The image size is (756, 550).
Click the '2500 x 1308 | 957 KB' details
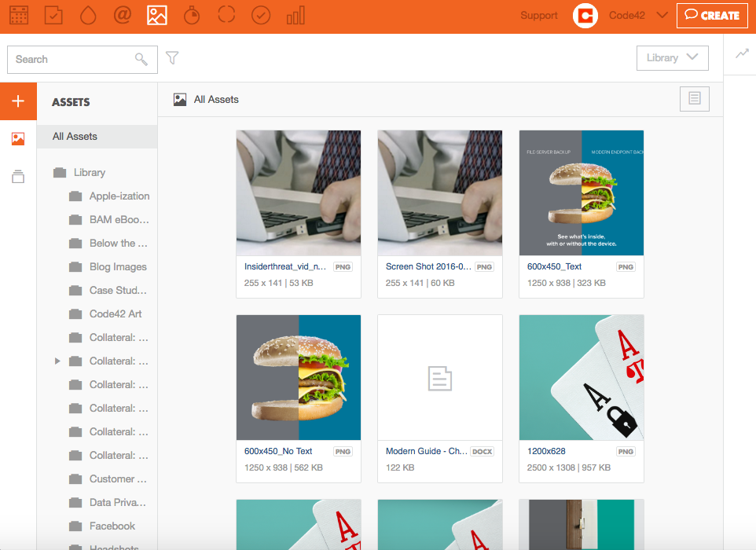[x=568, y=467]
